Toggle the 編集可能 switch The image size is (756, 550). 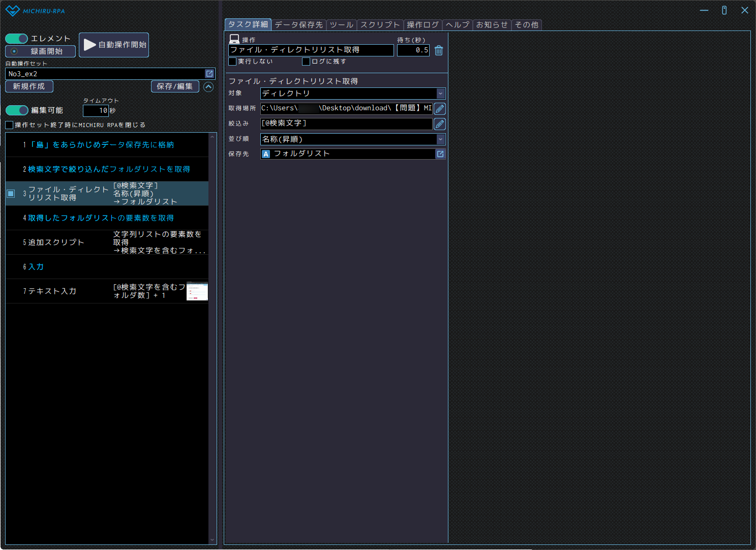point(17,110)
